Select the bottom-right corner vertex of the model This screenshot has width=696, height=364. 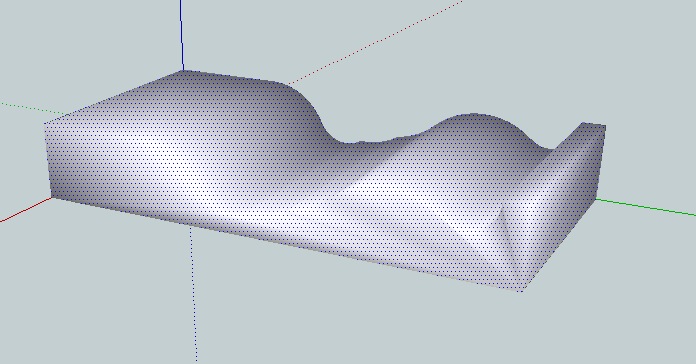pos(522,291)
